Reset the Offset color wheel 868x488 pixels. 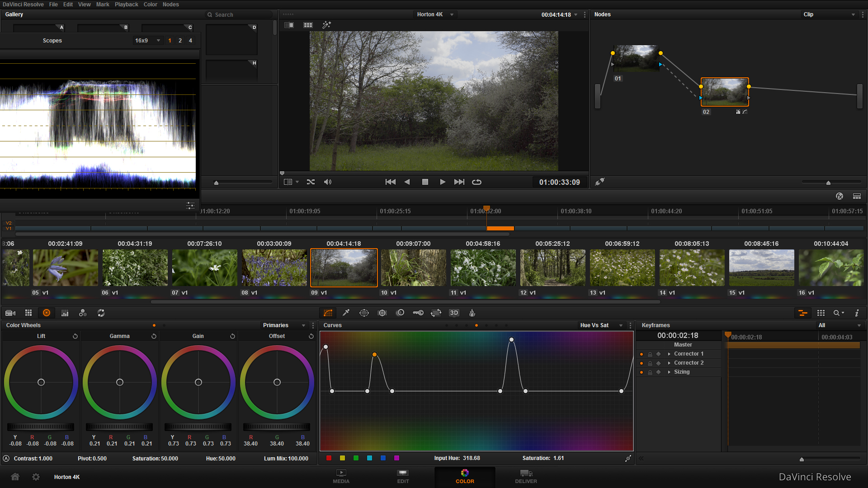tap(311, 336)
